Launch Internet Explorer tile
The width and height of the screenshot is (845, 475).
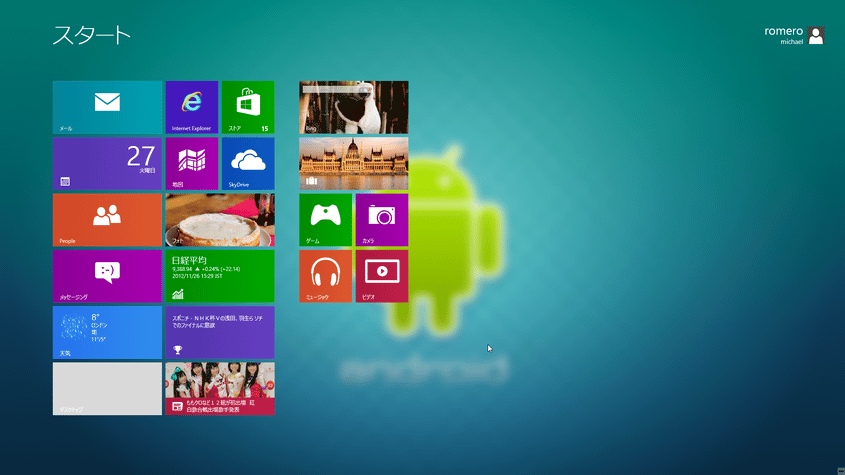[x=192, y=107]
